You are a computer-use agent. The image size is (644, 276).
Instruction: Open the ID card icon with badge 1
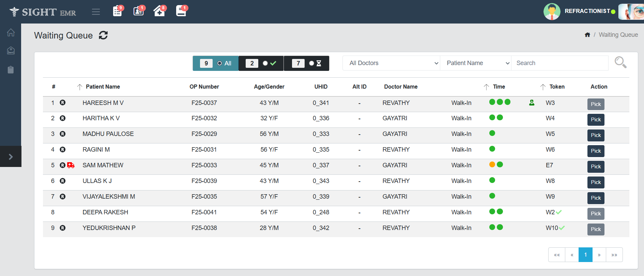click(x=138, y=11)
